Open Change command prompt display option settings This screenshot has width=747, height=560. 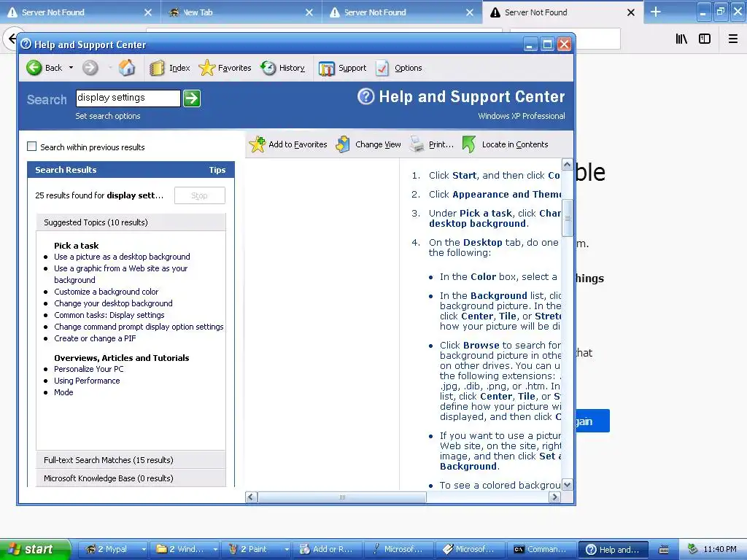(x=139, y=327)
